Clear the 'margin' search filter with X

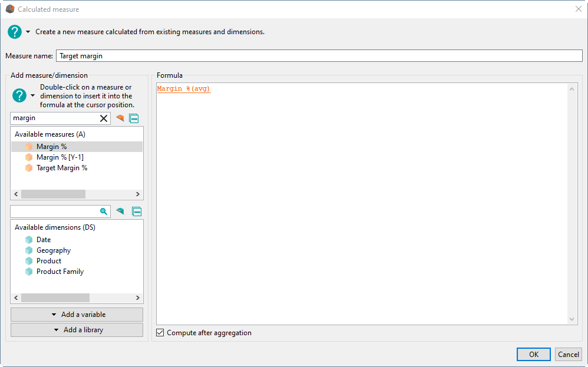pyautogui.click(x=104, y=118)
